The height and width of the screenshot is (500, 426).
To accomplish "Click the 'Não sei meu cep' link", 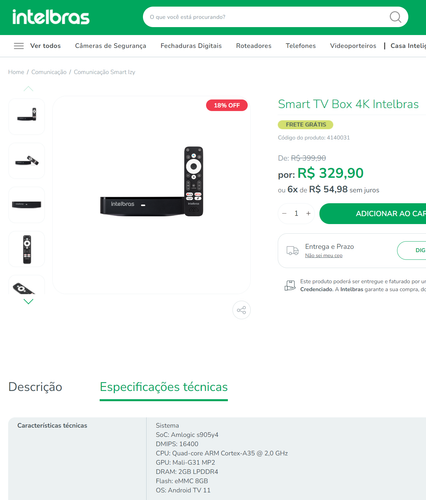I will click(x=324, y=256).
